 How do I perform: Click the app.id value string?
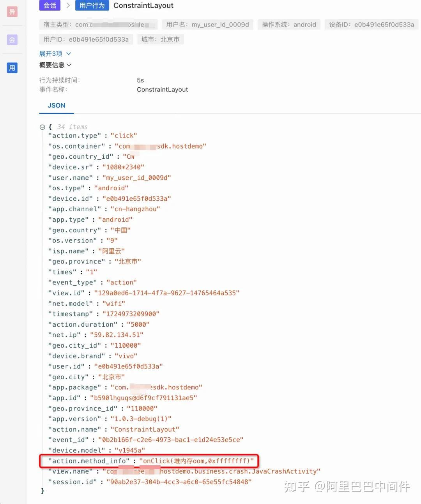[143, 398]
